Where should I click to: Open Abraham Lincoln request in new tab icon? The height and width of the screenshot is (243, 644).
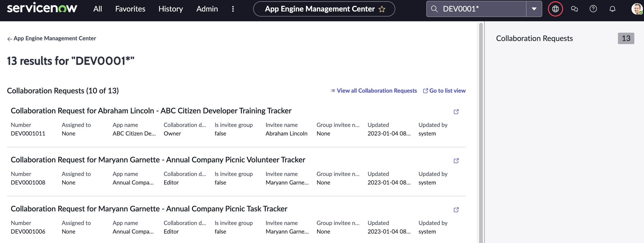point(456,112)
